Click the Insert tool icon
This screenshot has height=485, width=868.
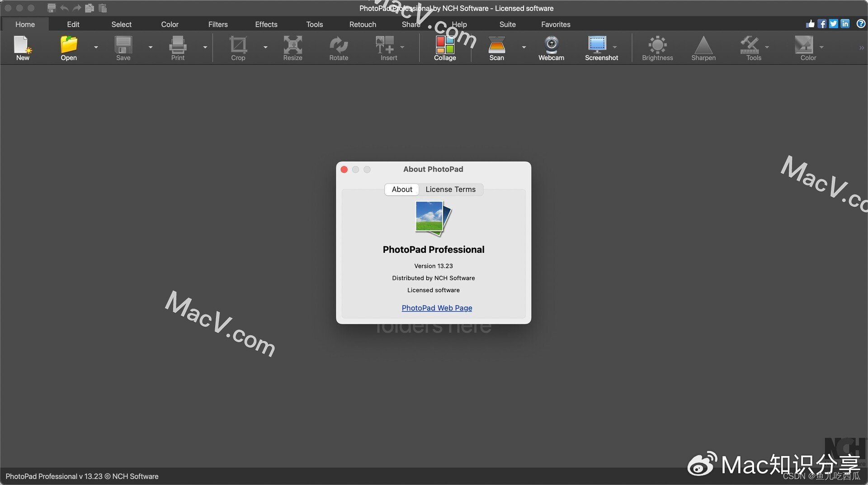pos(386,48)
